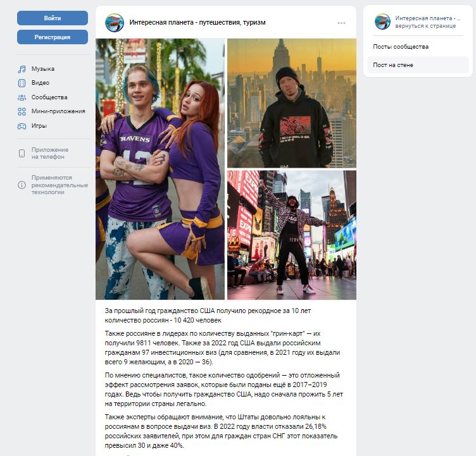Click the phone icon for Приложение на телефон
476x456 pixels.
click(22, 153)
